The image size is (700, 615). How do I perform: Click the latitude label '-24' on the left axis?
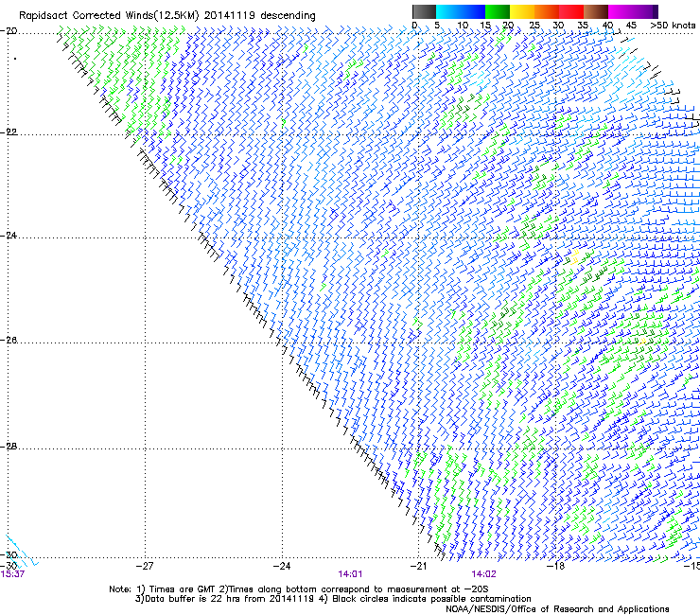[x=9, y=235]
